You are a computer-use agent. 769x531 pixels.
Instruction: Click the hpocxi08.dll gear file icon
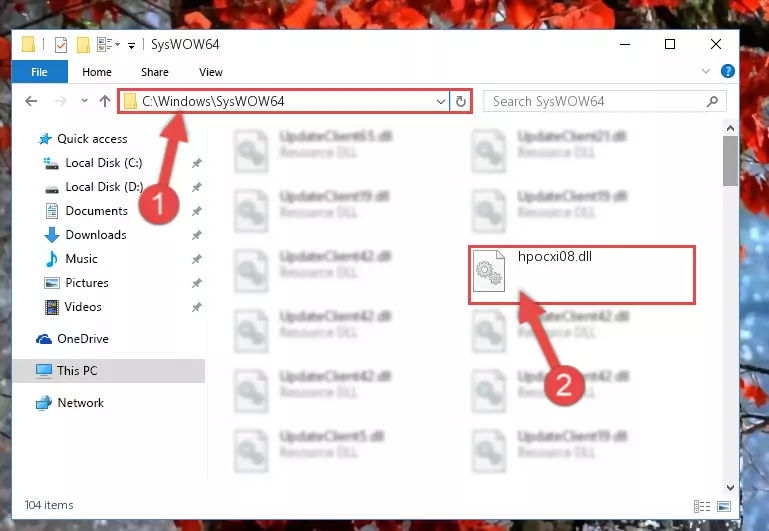click(489, 271)
